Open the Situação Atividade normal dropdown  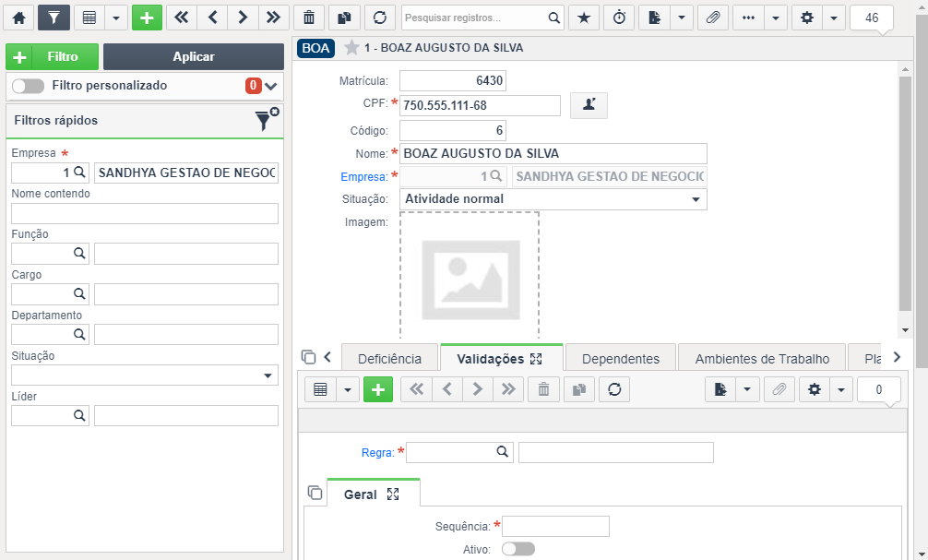click(553, 199)
